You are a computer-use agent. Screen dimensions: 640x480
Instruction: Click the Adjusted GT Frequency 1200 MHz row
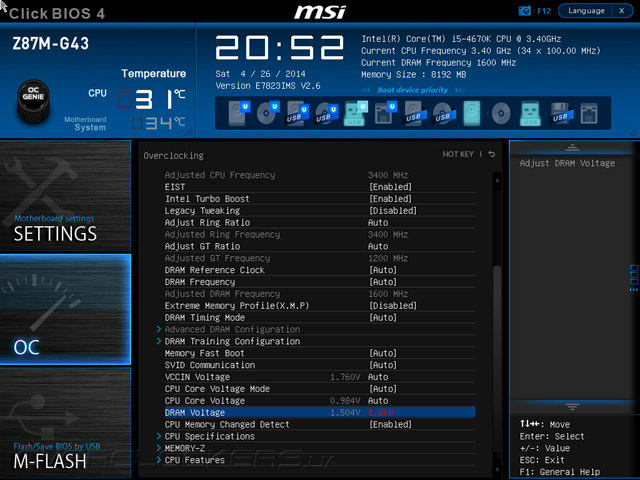click(320, 258)
